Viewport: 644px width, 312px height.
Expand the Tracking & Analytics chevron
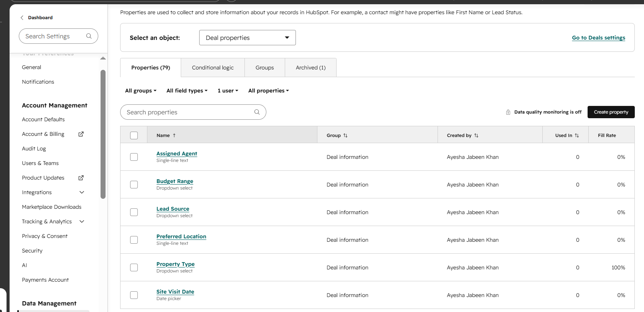pos(82,221)
